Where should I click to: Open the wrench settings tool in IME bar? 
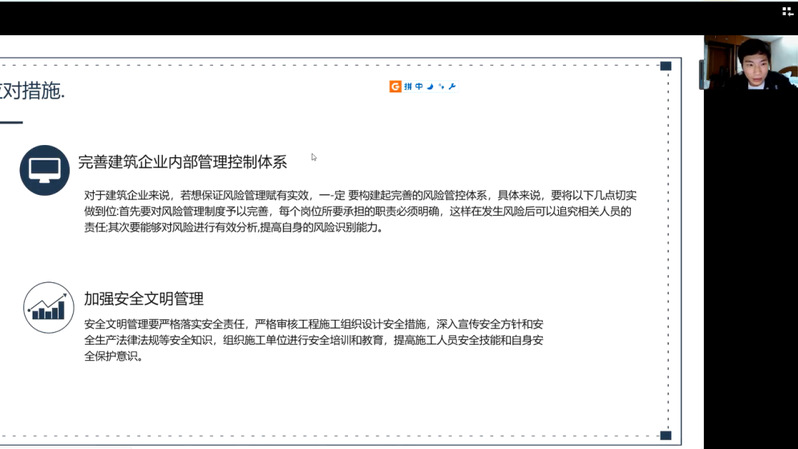pos(452,87)
